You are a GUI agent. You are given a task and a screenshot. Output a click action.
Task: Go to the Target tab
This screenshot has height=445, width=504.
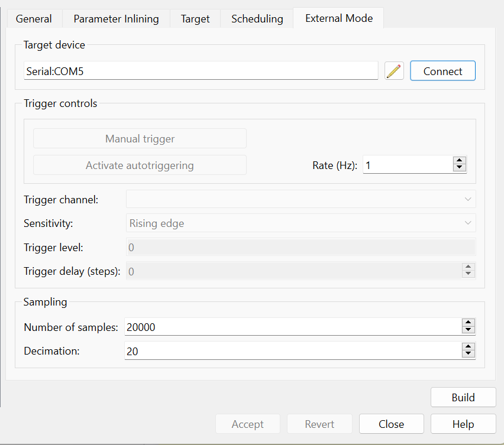195,19
